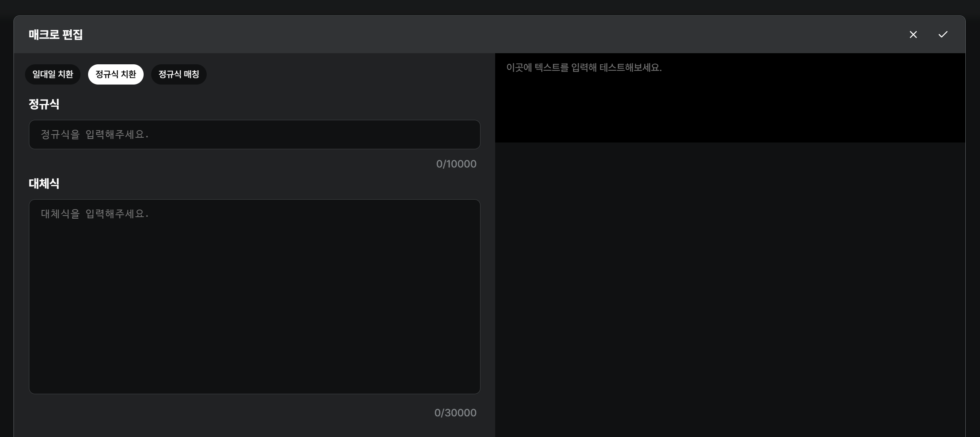This screenshot has width=980, height=437.
Task: Focus the test text box on the right
Action: pos(730,98)
